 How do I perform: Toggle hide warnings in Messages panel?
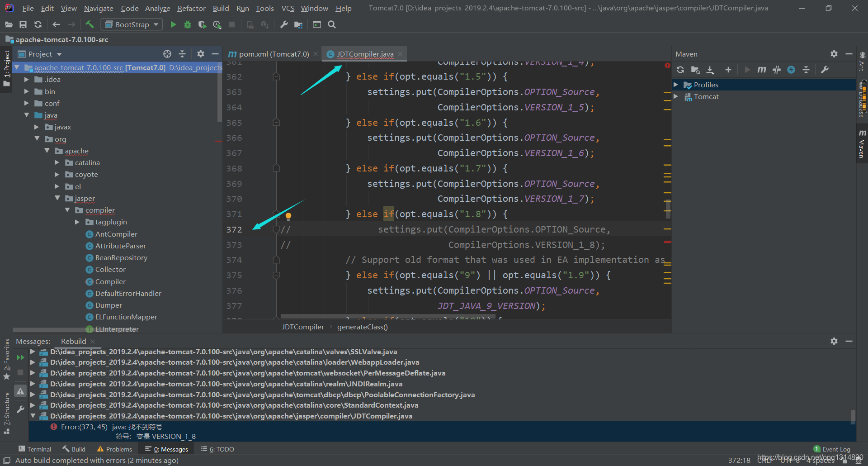point(20,391)
